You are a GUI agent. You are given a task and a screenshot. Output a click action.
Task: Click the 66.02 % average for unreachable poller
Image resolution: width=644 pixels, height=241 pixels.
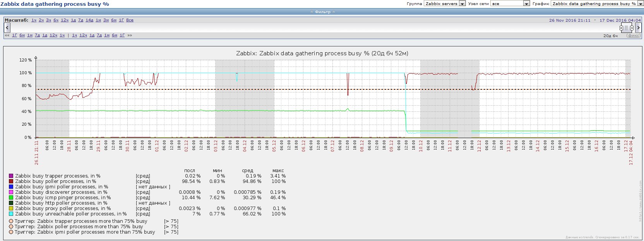[252, 214]
